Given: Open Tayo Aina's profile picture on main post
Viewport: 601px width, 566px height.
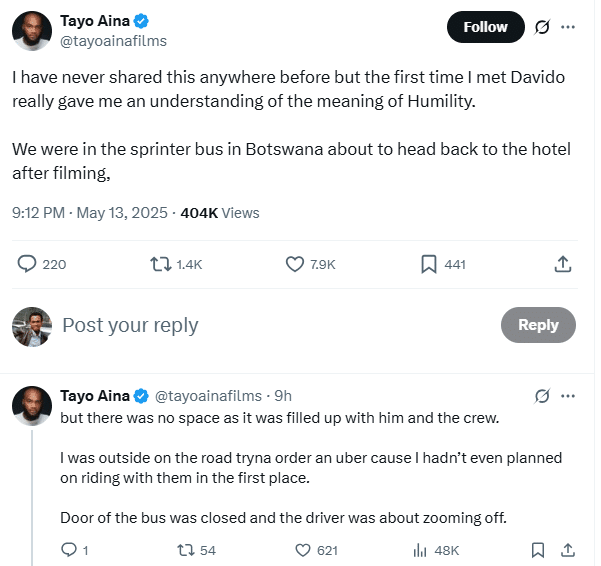Looking at the screenshot, I should (x=31, y=31).
